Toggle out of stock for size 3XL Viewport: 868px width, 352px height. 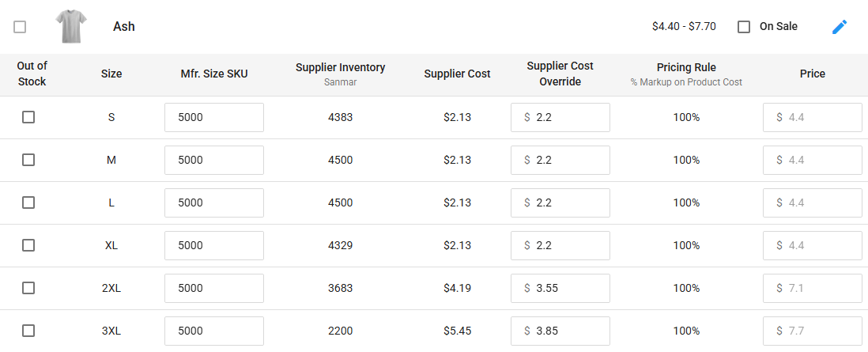[x=28, y=331]
